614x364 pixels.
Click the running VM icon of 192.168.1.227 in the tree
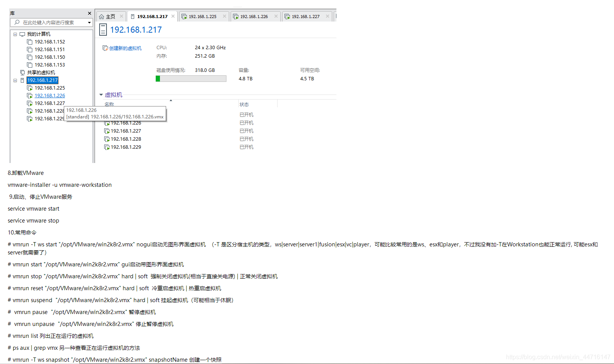click(30, 103)
